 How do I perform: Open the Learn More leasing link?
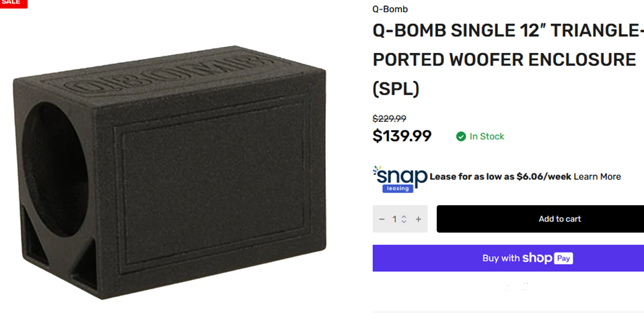597,177
